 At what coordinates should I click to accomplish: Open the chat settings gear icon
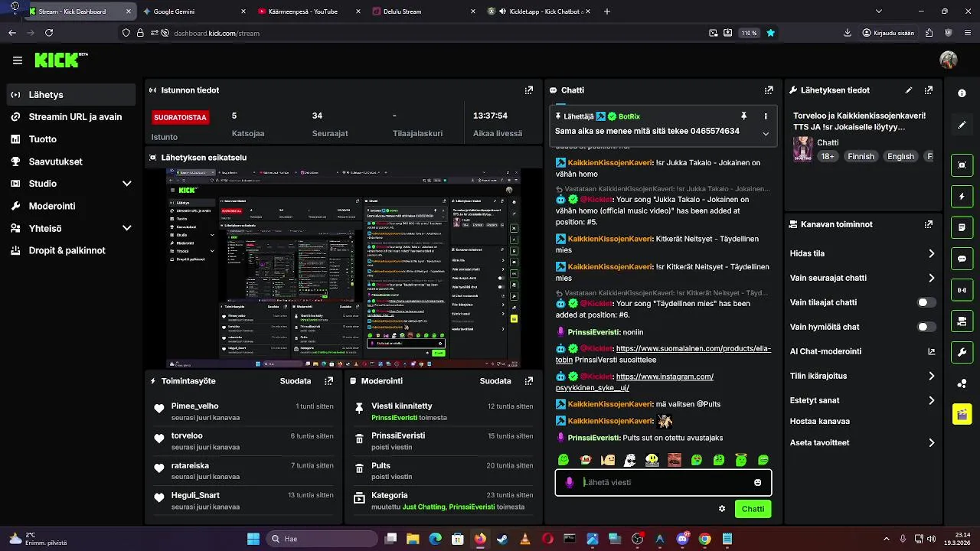click(721, 509)
